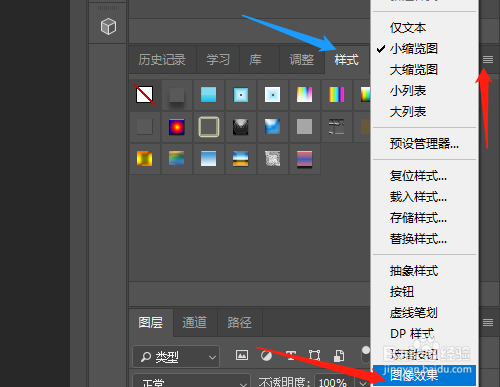This screenshot has height=387, width=500.
Task: Choose 存储样式... menu entry
Action: point(424,218)
